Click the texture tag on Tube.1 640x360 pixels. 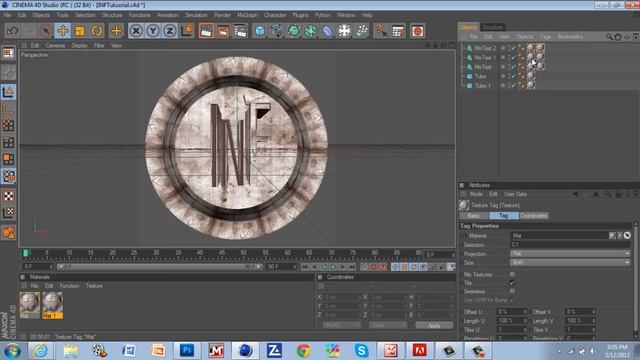[x=530, y=85]
